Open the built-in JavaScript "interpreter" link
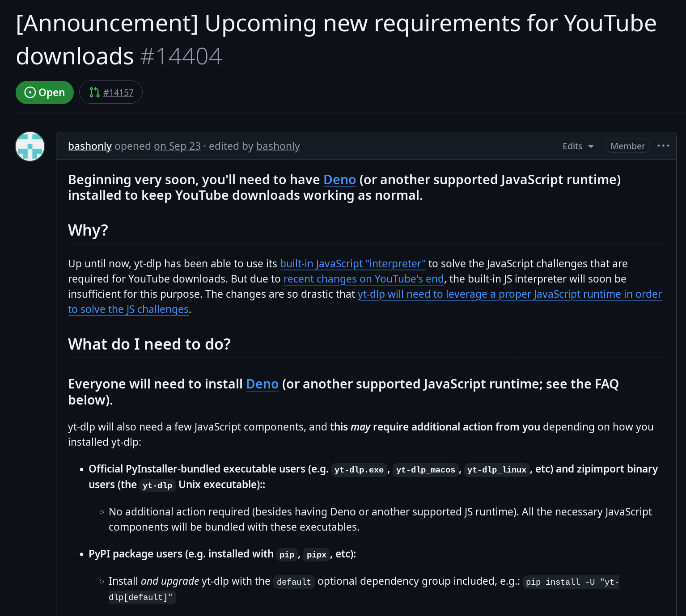Screen dimensions: 686x616 [352, 264]
